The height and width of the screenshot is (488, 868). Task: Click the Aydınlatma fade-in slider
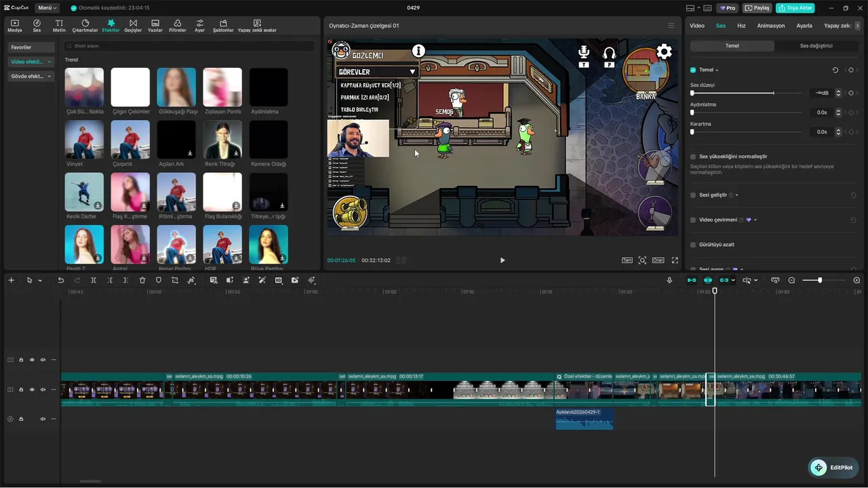747,113
